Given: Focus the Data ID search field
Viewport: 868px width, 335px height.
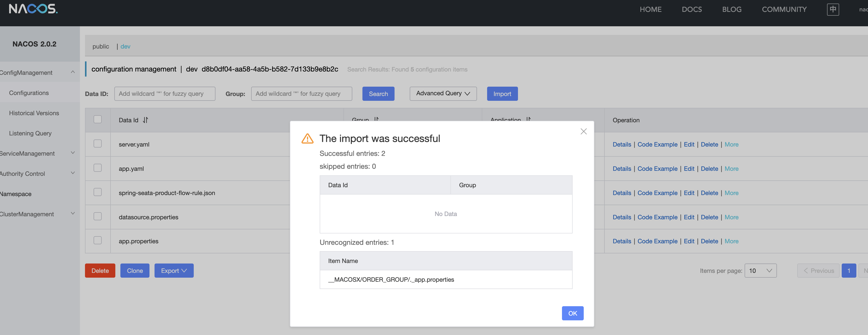Looking at the screenshot, I should click(165, 93).
